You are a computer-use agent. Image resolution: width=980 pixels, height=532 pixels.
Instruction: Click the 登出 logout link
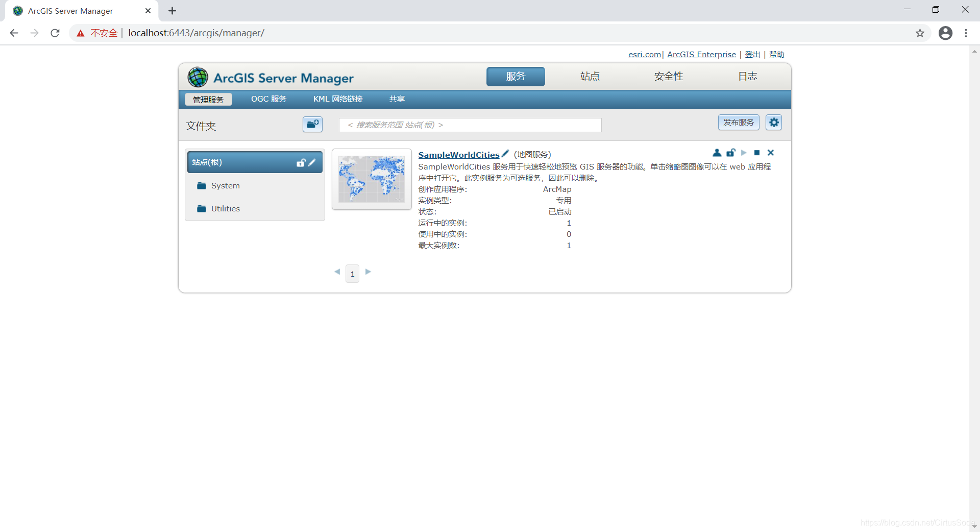(x=752, y=55)
